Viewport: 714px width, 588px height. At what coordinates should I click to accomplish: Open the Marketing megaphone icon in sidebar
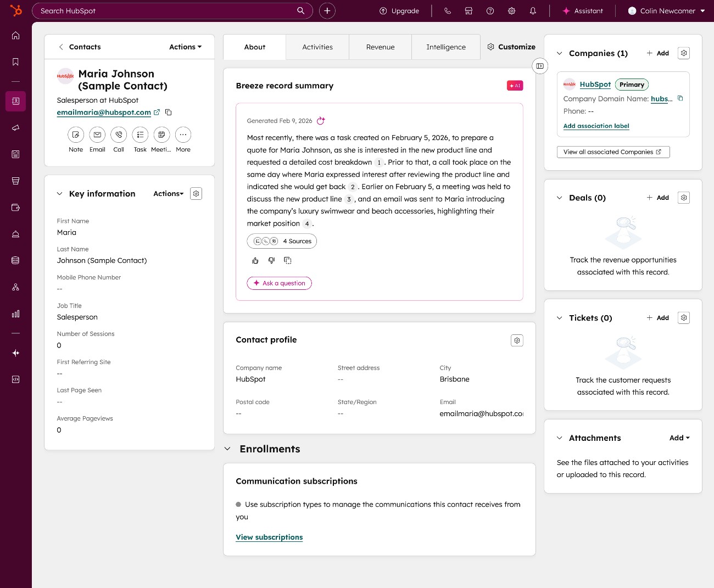click(x=15, y=128)
